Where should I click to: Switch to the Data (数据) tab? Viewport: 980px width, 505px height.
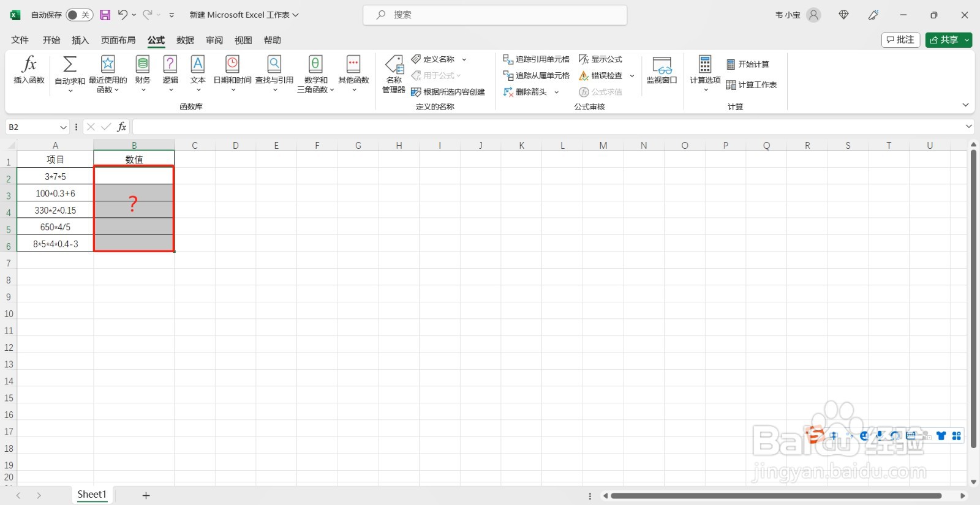coord(185,40)
